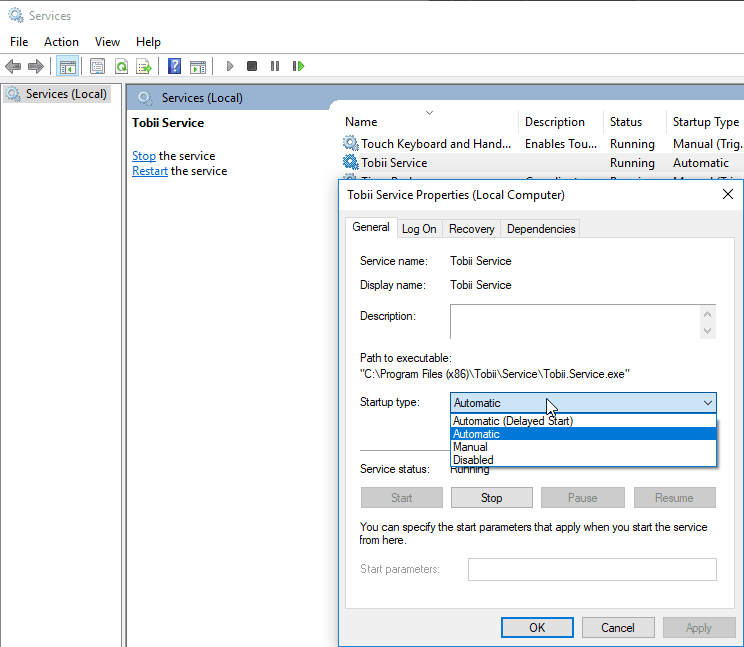Click the Back arrow toolbar icon
Viewport: 744px width, 647px height.
[13, 66]
